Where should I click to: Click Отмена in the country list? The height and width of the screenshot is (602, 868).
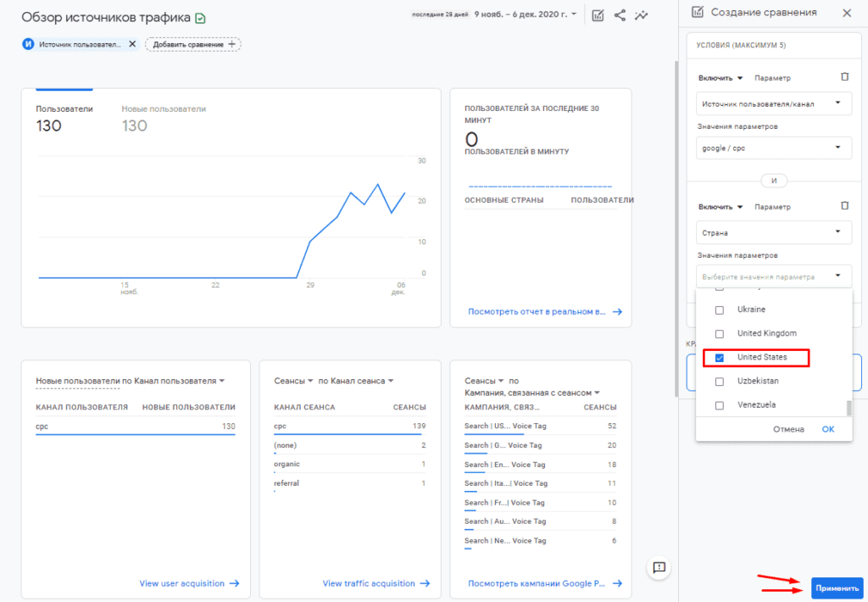[x=788, y=429]
